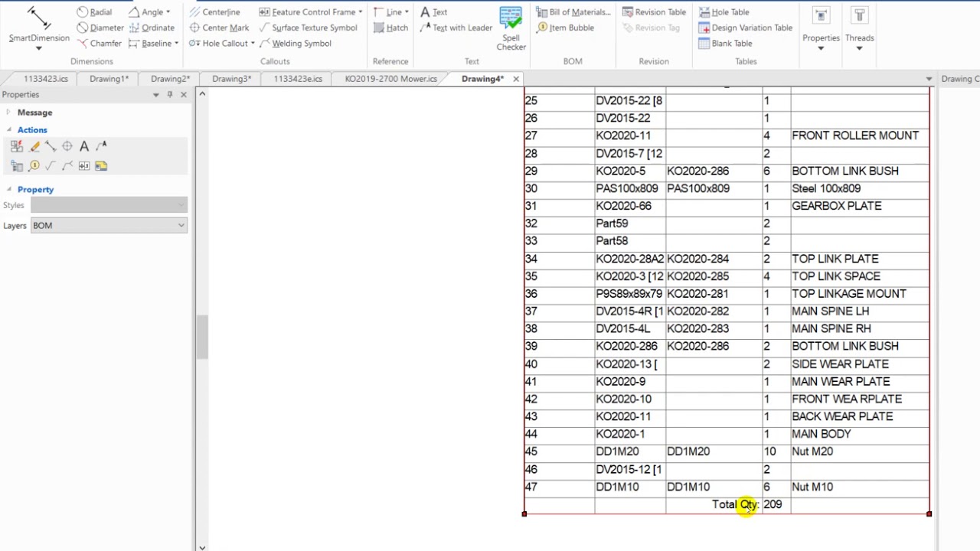
Task: Insert a Hole Table
Action: 724,12
